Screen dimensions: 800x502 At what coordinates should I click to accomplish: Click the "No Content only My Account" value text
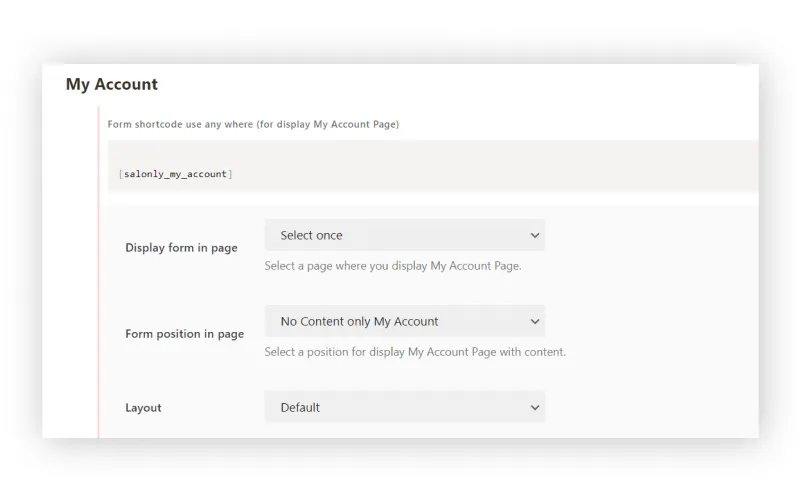(x=359, y=321)
